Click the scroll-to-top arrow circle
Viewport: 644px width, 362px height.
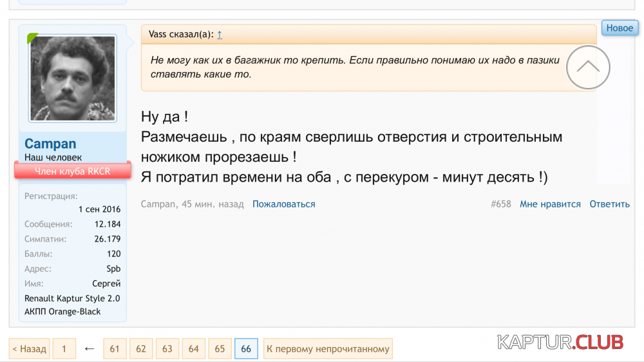coord(588,67)
